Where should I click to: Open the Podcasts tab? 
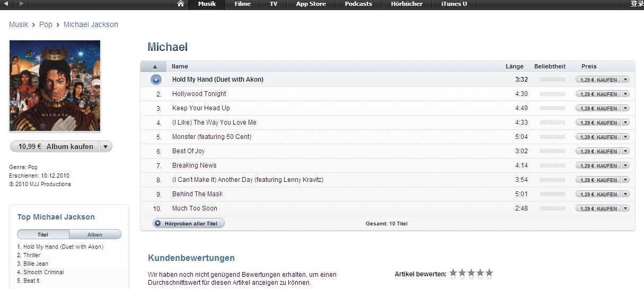[358, 4]
